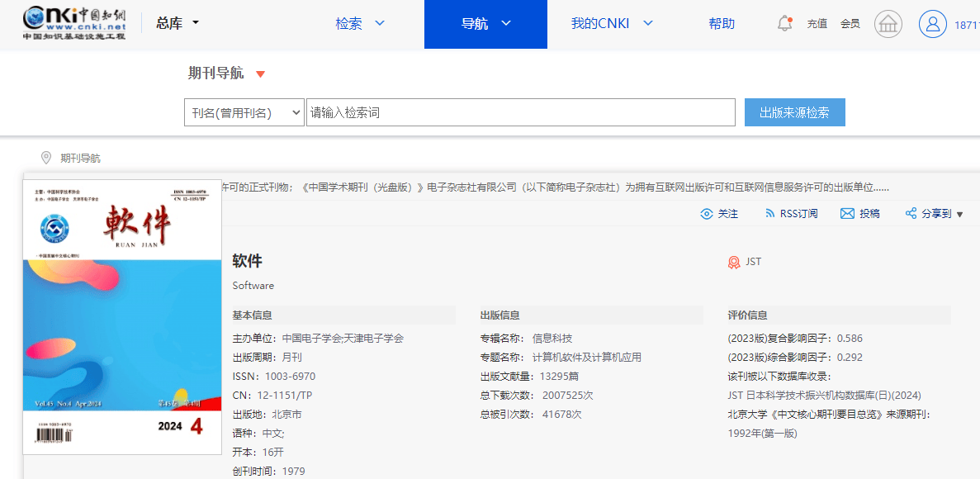
Task: Click the CNKI logo
Action: click(73, 24)
